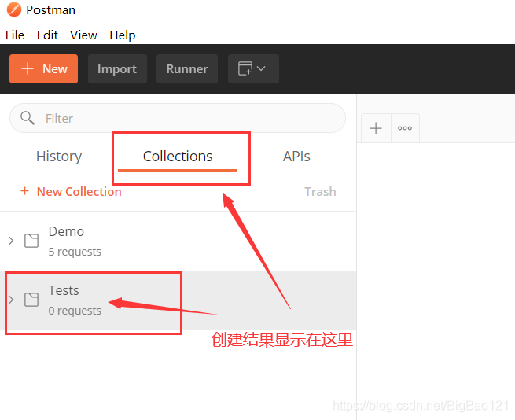
Task: Open the new window dropdown button
Action: tap(253, 68)
